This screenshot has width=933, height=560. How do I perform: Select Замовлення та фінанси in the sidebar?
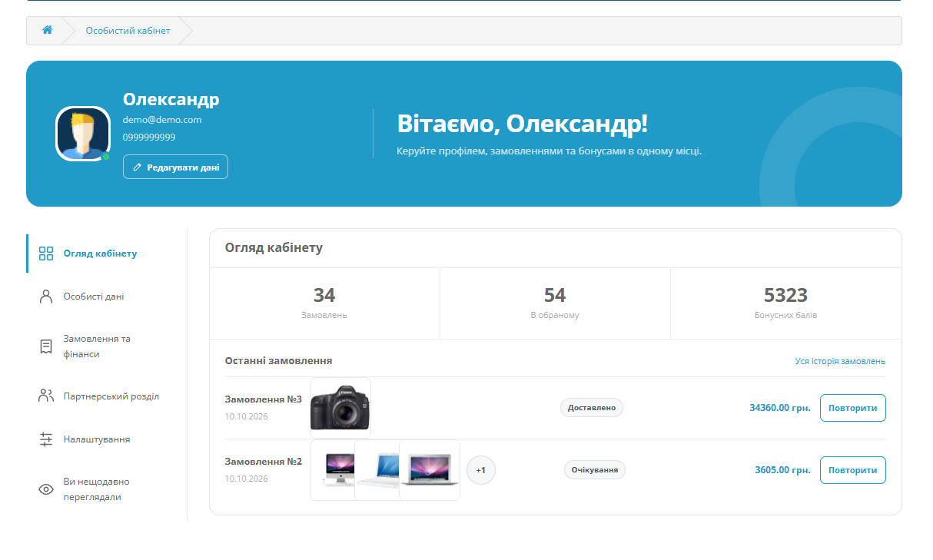[x=97, y=346]
